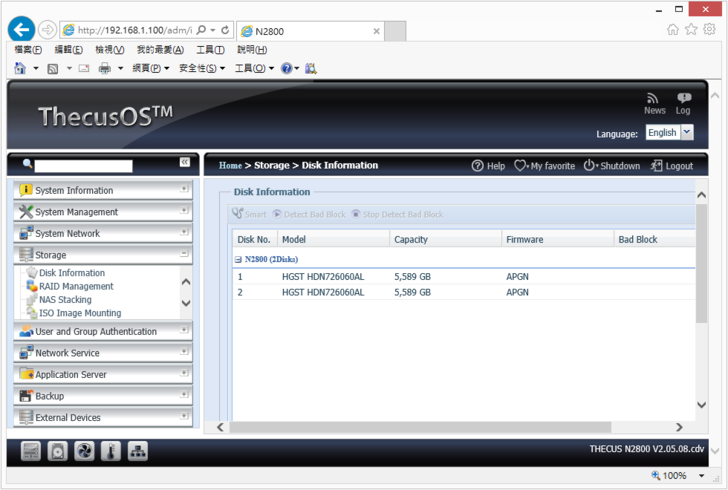
Task: Click the network status icon in bottom bar
Action: (137, 452)
